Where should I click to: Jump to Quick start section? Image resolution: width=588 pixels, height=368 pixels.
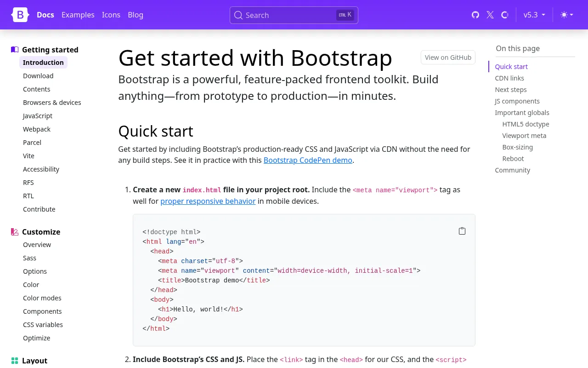click(x=511, y=67)
